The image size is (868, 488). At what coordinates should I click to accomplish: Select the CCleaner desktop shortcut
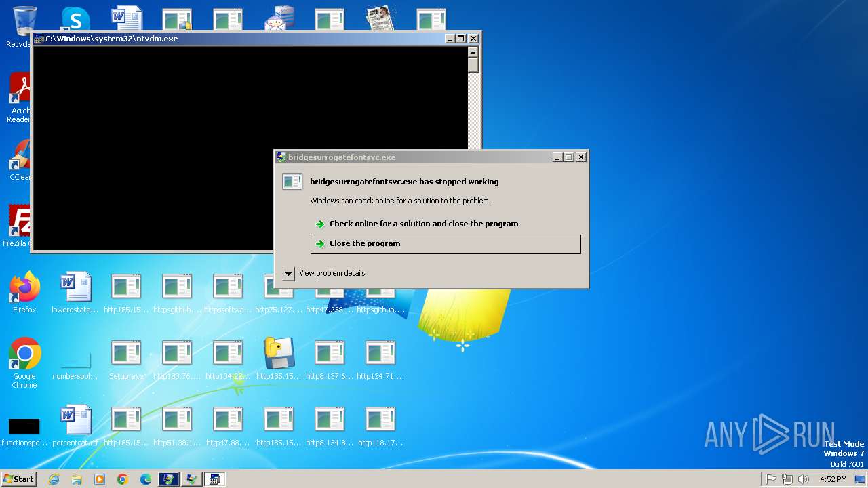(20, 161)
